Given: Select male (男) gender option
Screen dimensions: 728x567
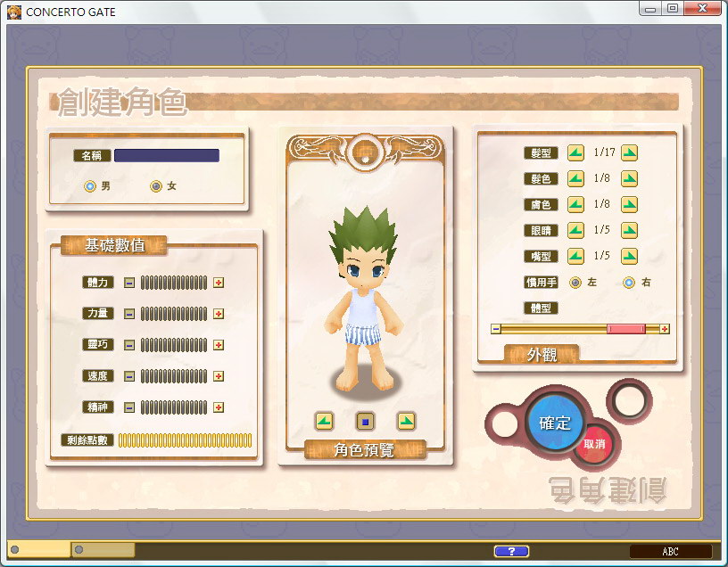Looking at the screenshot, I should [x=90, y=186].
